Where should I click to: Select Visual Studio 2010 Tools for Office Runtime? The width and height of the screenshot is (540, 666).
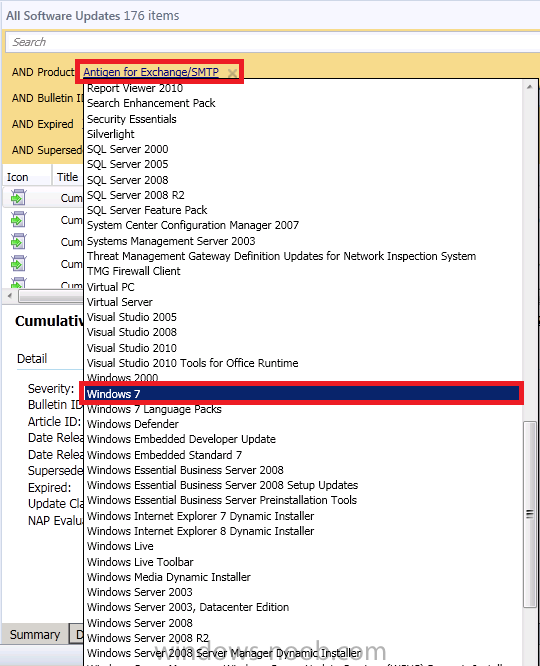coord(192,363)
